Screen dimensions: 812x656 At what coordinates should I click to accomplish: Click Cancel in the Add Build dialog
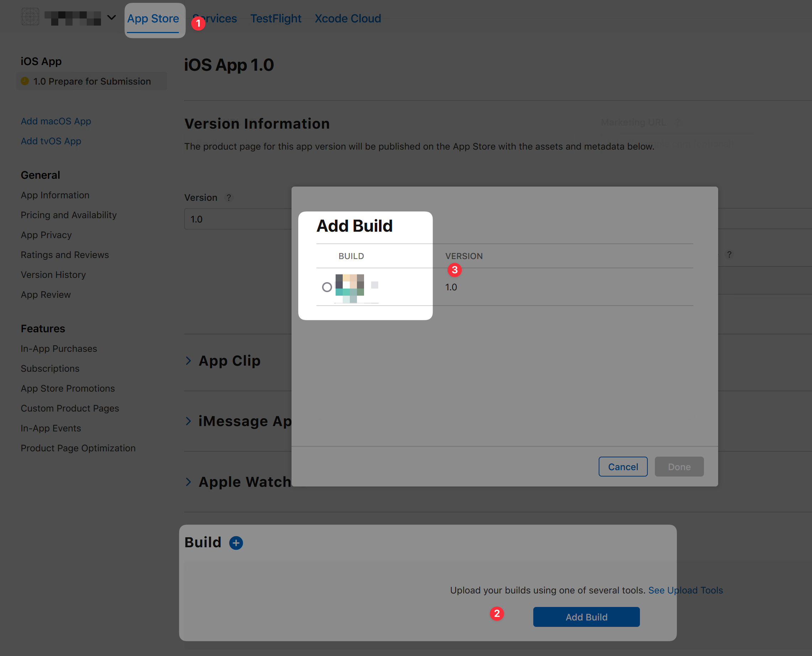click(623, 467)
